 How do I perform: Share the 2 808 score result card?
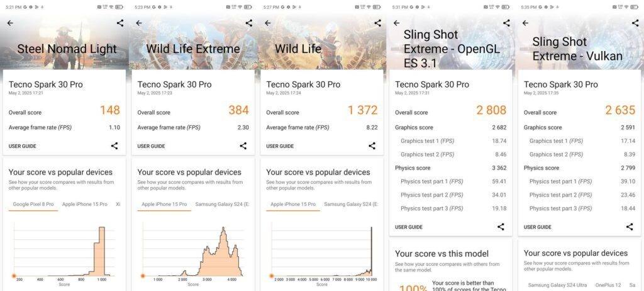tap(501, 227)
